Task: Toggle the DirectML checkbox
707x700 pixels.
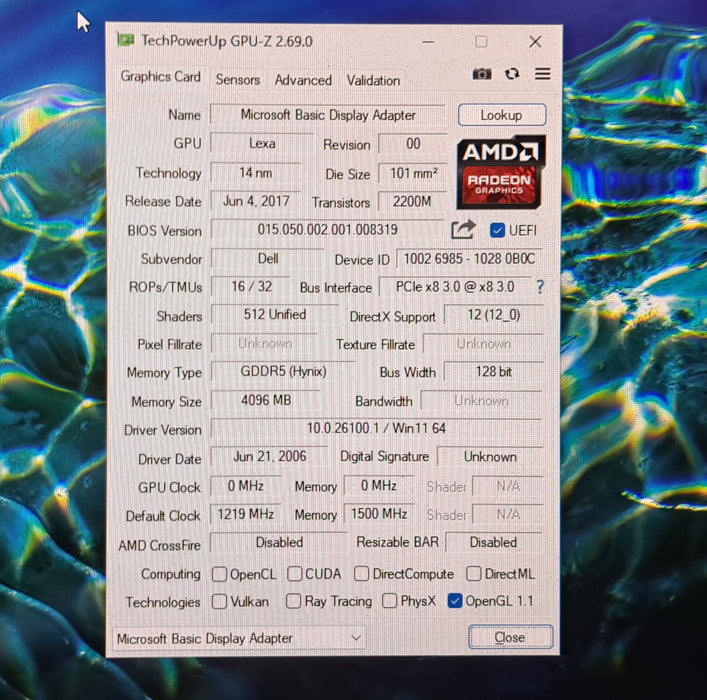Action: point(473,574)
